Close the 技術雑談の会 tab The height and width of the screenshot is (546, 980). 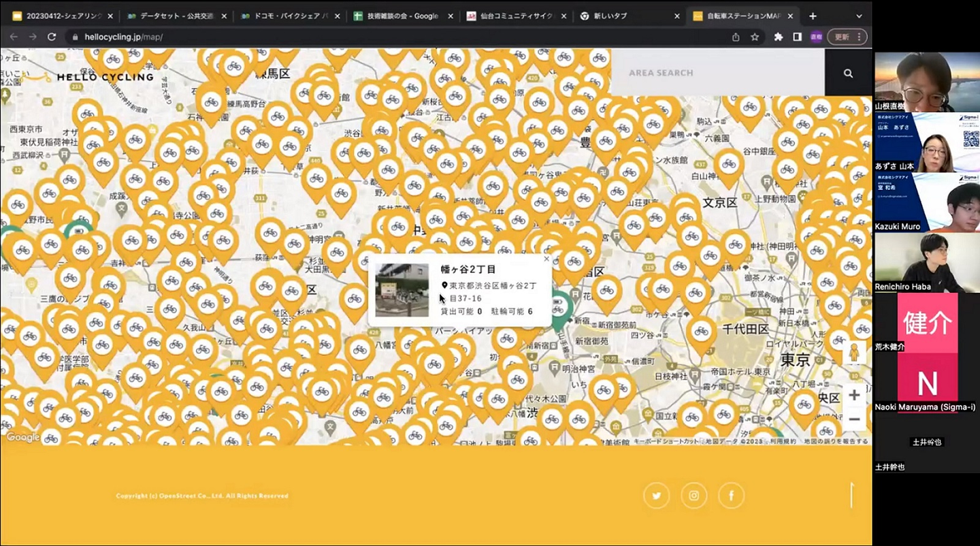click(451, 16)
